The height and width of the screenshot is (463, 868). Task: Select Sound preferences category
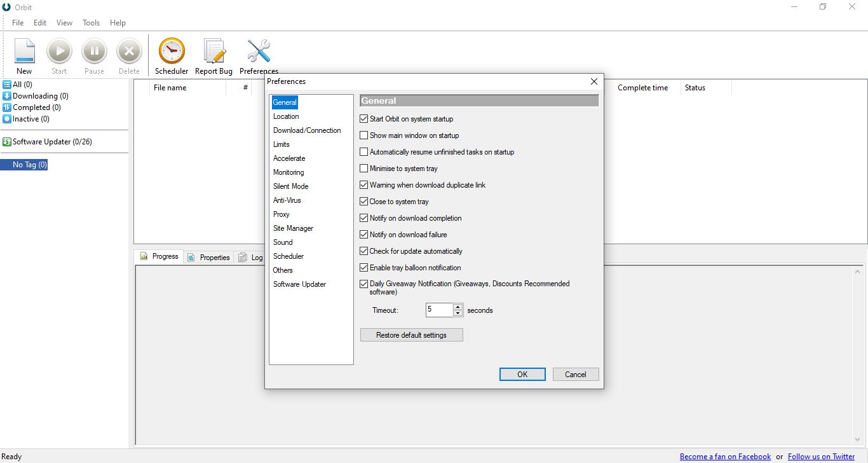(283, 242)
